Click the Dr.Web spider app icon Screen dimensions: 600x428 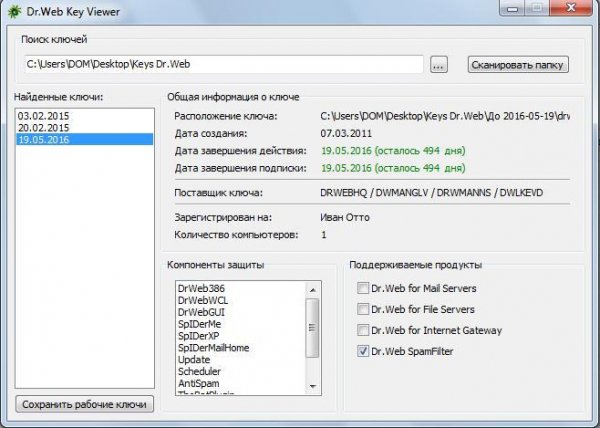14,11
